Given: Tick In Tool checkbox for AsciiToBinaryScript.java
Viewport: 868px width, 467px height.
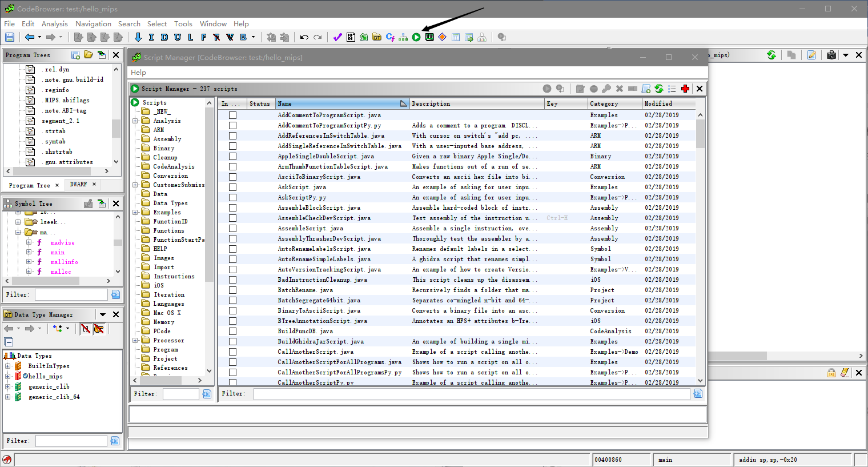Looking at the screenshot, I should pos(232,177).
